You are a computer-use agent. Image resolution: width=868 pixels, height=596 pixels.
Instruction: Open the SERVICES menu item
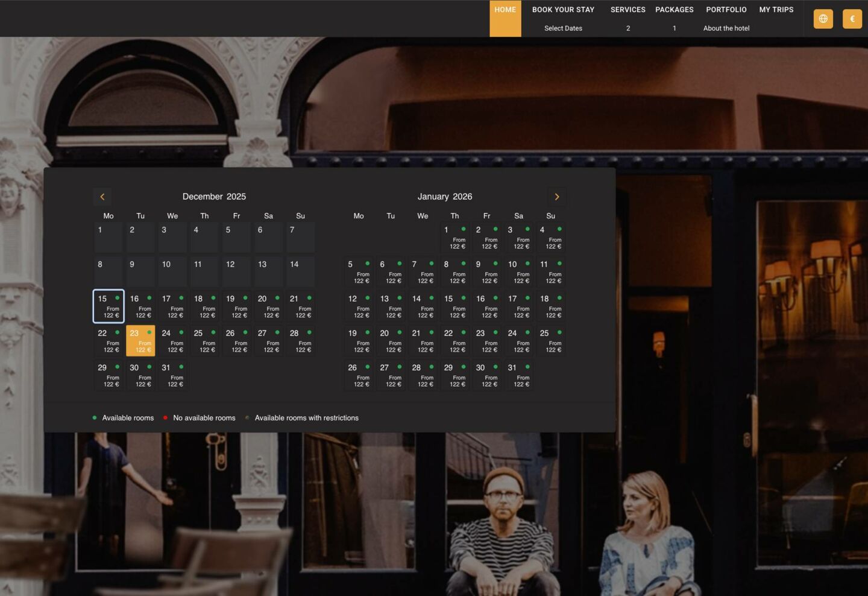click(x=627, y=10)
